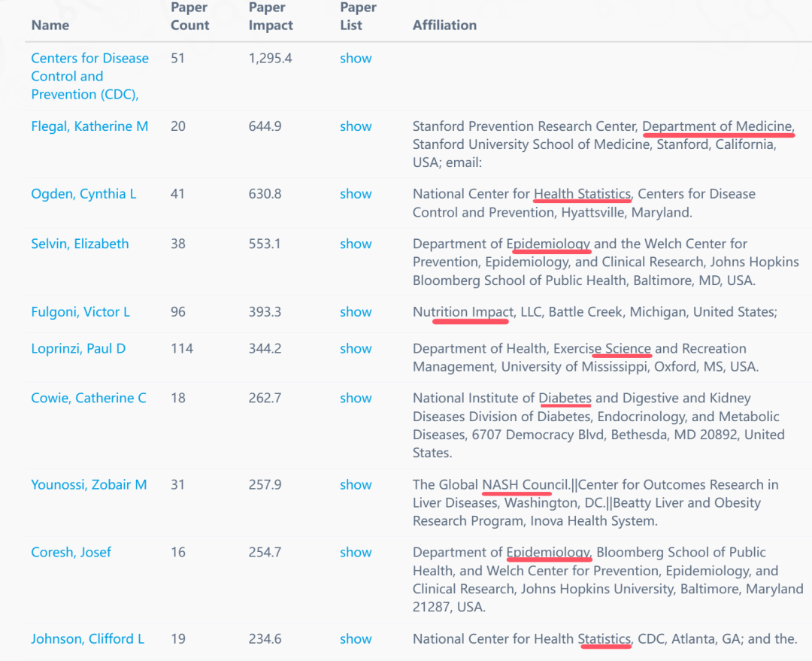Viewport: 812px width, 661px height.
Task: Show paper list for Fulgoni, Victor L
Action: point(356,312)
